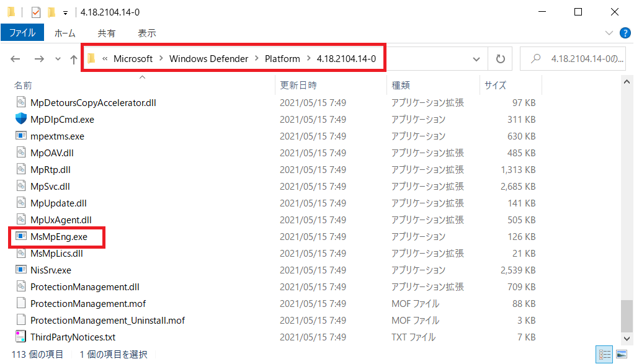Open recent locations dropdown arrow

pyautogui.click(x=58, y=59)
